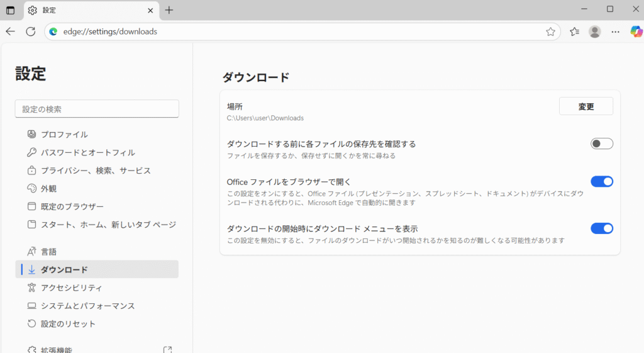Open the profile avatar menu

click(595, 31)
